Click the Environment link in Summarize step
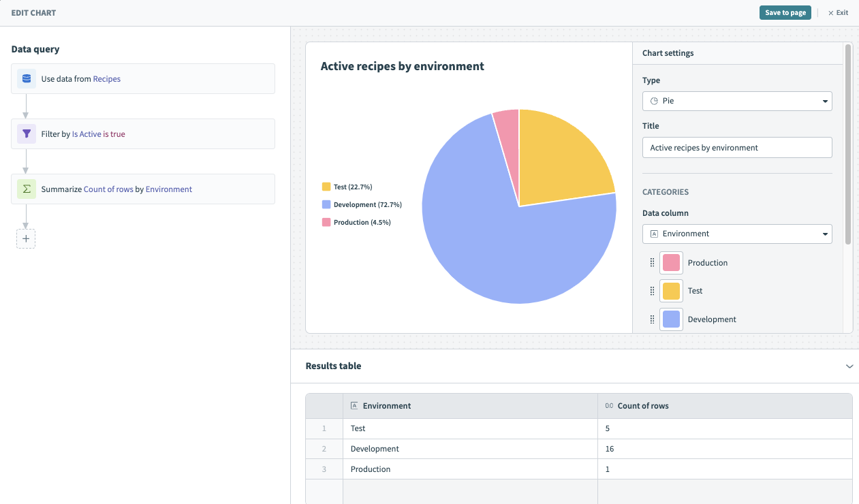Image resolution: width=859 pixels, height=504 pixels. click(x=169, y=189)
